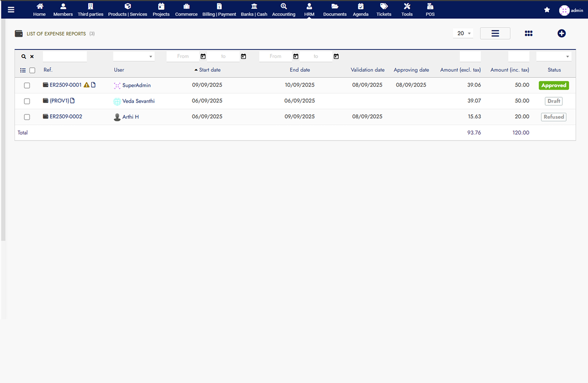The image size is (588, 383).
Task: Tick the checkbox for ER2509-0002 row
Action: click(27, 117)
